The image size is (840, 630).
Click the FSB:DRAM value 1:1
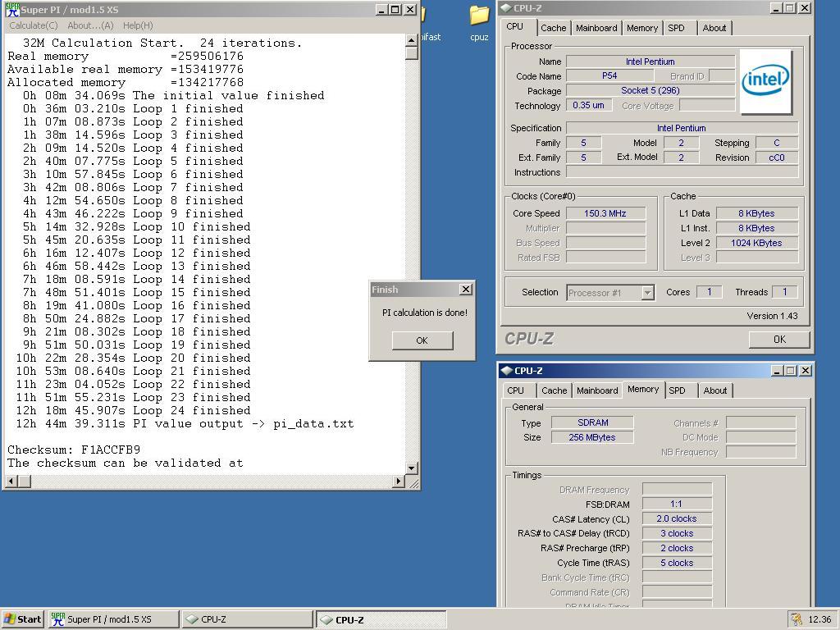coord(677,504)
